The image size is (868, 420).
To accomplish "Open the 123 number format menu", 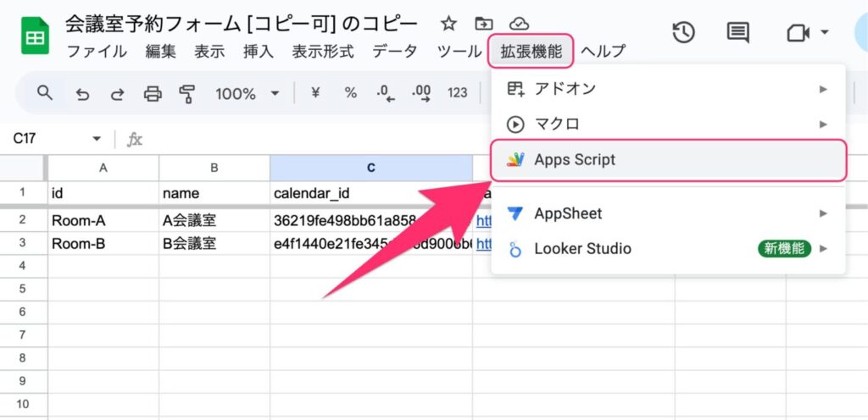I will (x=457, y=93).
